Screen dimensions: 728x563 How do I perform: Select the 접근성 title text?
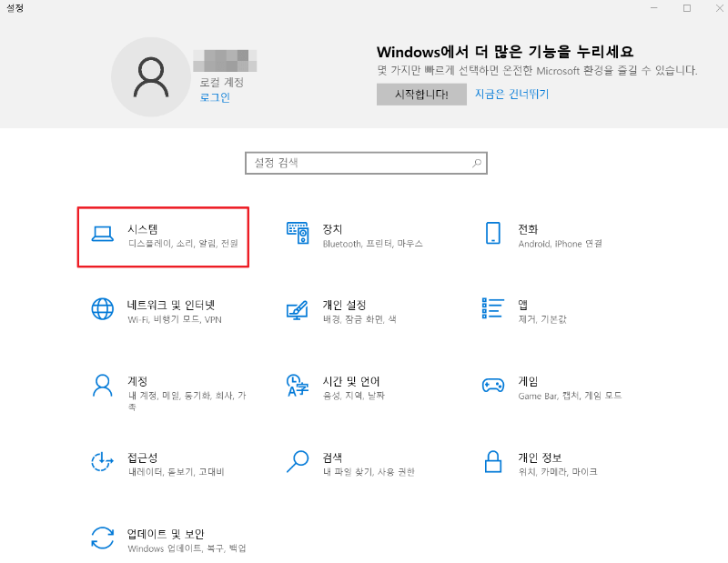pyautogui.click(x=143, y=457)
